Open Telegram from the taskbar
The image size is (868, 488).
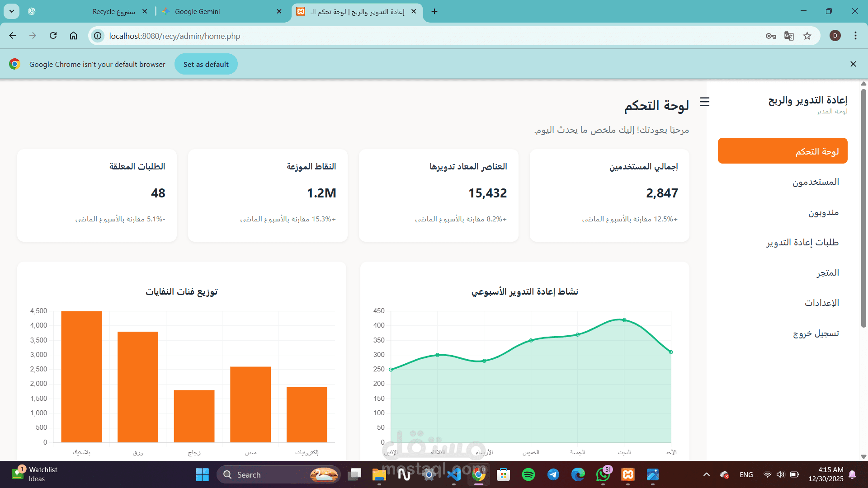(553, 474)
